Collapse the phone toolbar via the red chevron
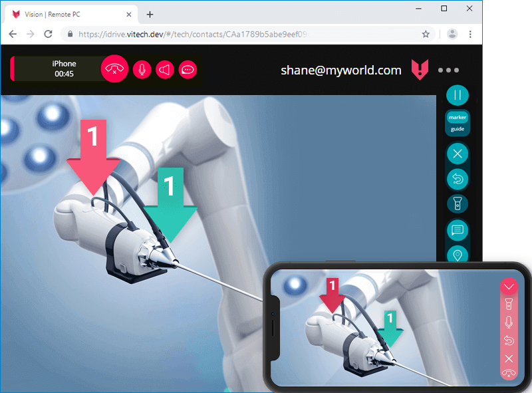 (509, 287)
